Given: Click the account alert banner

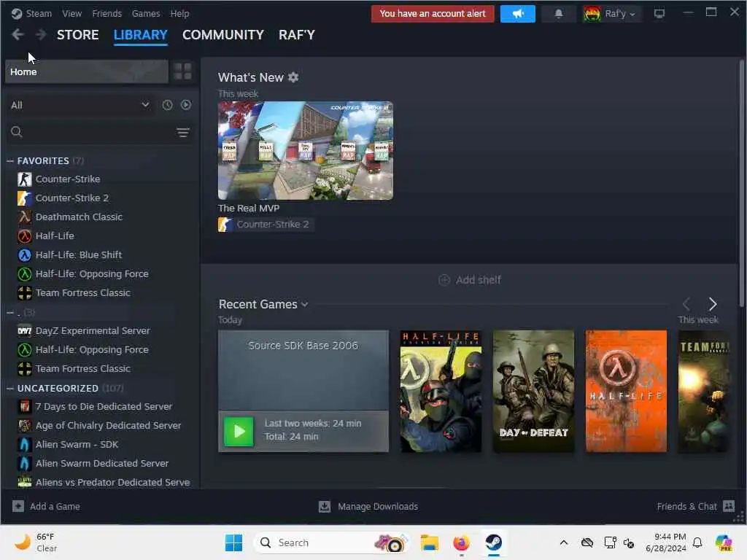Looking at the screenshot, I should coord(433,14).
